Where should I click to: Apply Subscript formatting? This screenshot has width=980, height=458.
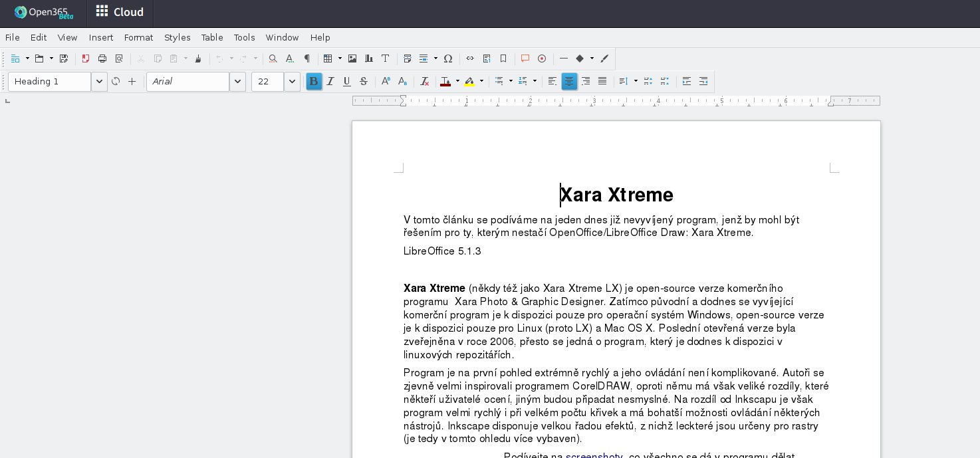pos(402,81)
